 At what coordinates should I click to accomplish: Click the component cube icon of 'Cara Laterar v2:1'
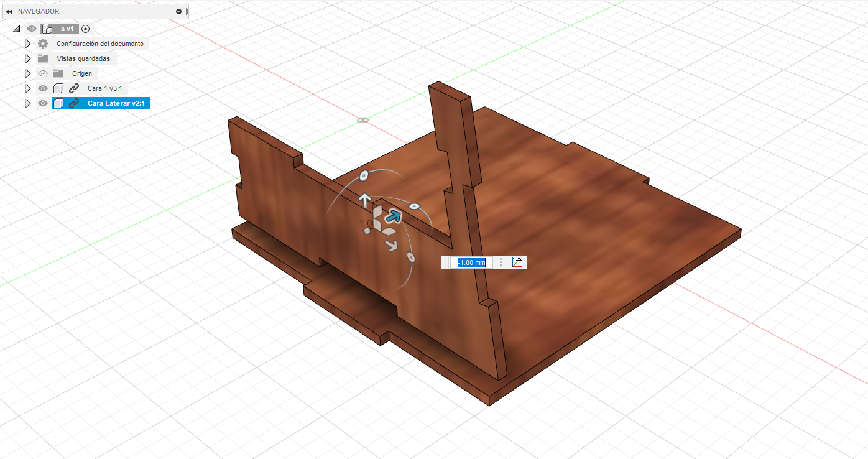pos(58,103)
